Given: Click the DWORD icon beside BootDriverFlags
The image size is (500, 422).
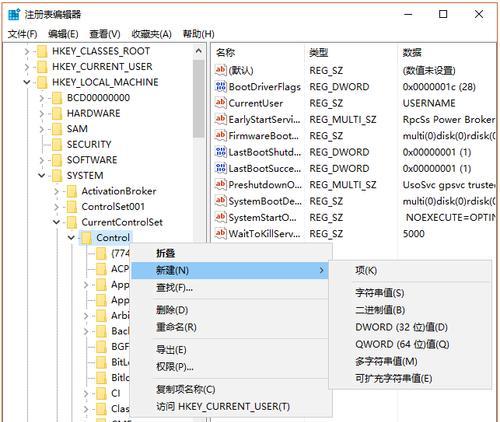Looking at the screenshot, I should [221, 87].
